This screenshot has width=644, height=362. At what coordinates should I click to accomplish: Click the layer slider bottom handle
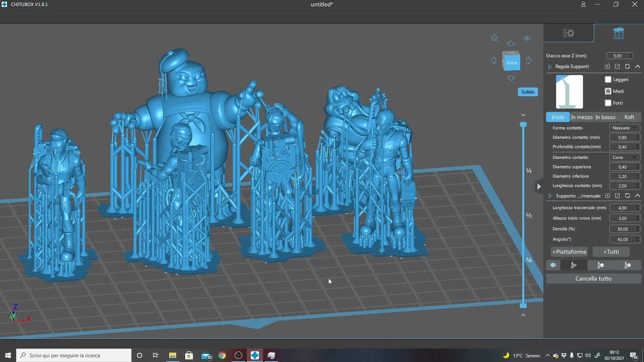click(x=523, y=306)
